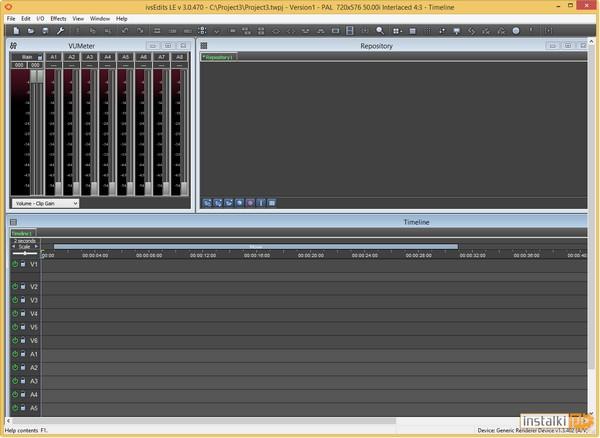Open the I/O menu
600x438 pixels.
[40, 18]
